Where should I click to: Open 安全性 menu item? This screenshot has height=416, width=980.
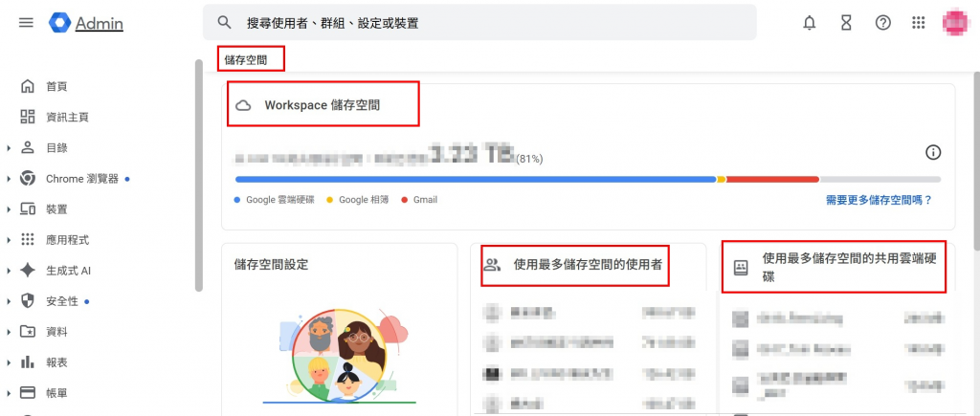(x=62, y=301)
